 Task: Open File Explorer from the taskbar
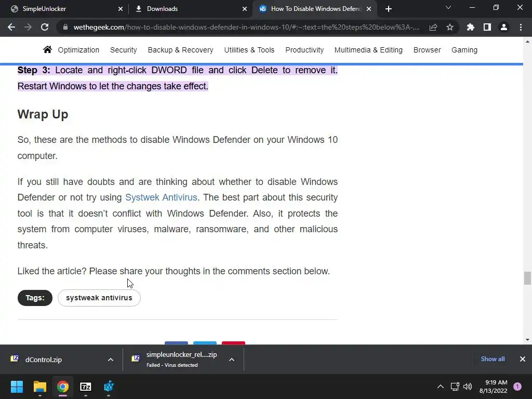(39, 387)
